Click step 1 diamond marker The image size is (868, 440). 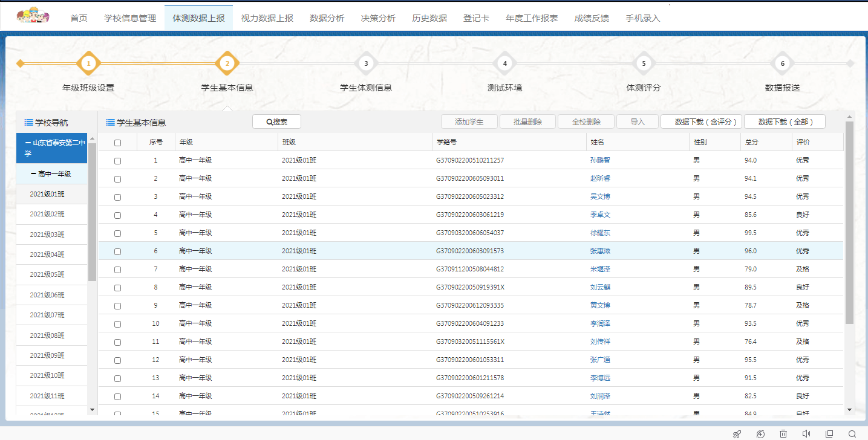88,63
